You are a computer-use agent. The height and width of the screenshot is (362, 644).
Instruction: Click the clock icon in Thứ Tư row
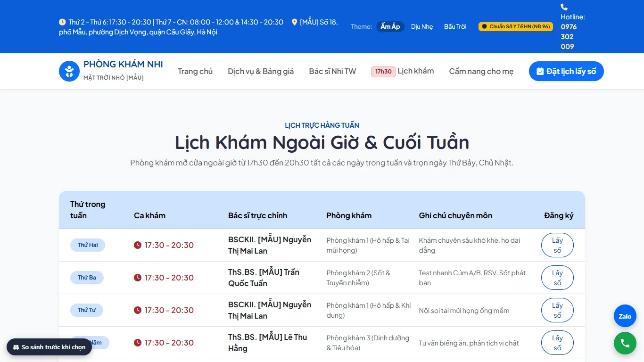click(x=138, y=310)
